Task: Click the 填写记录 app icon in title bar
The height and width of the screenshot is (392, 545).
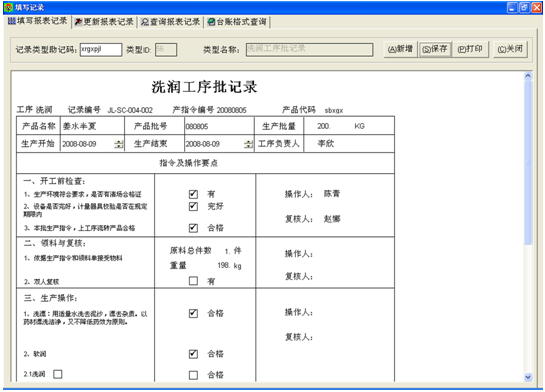Action: tap(8, 7)
